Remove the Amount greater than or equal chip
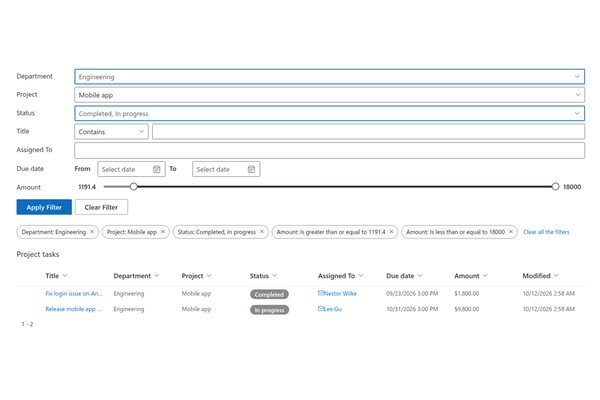The width and height of the screenshot is (600, 400). pos(391,232)
